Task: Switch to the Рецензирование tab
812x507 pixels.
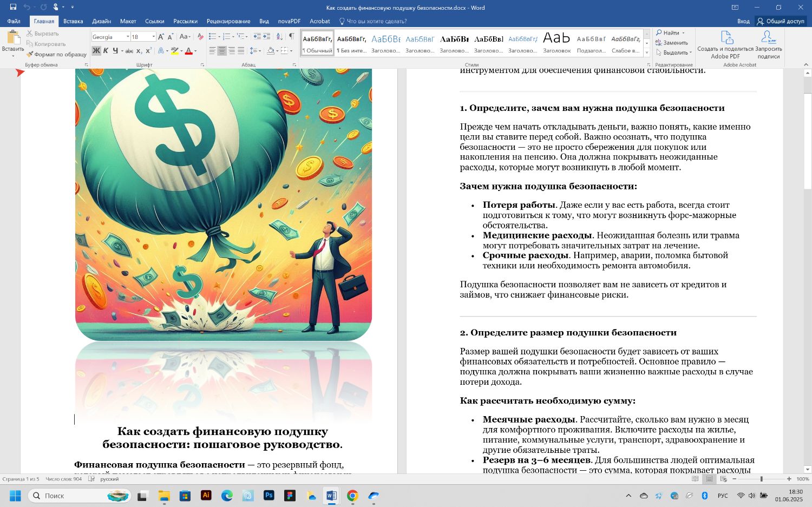Action: [228, 21]
